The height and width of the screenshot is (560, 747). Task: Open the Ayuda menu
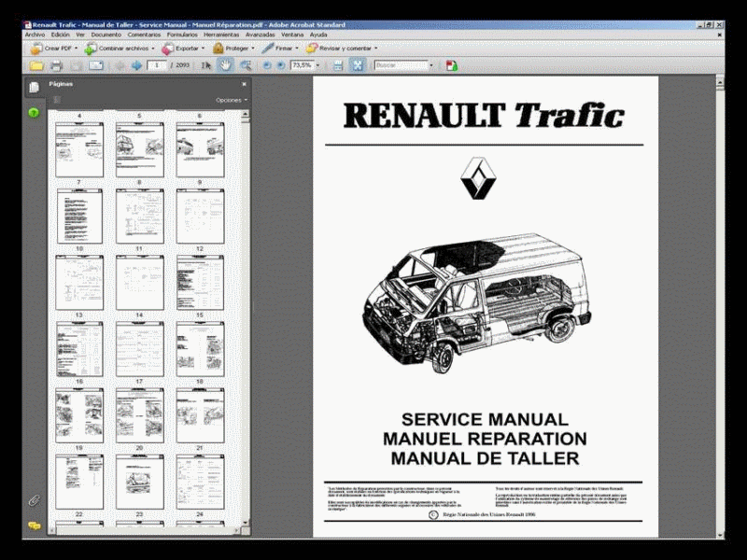(x=318, y=35)
